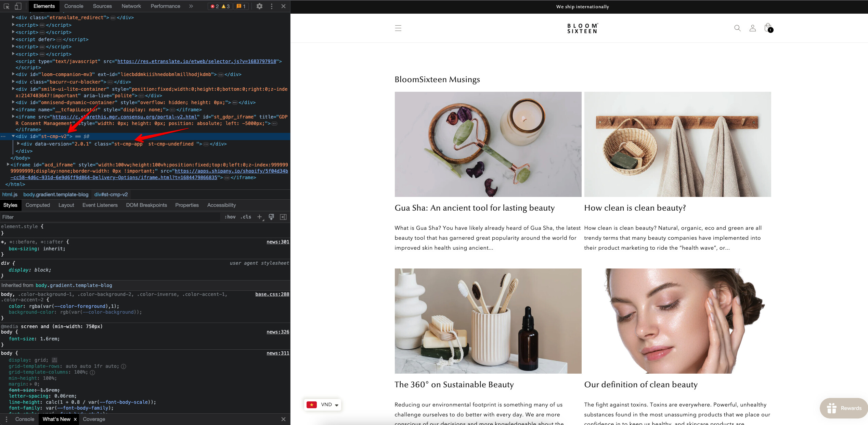Switch to the Computed styles tab
This screenshot has height=425, width=868.
click(38, 205)
